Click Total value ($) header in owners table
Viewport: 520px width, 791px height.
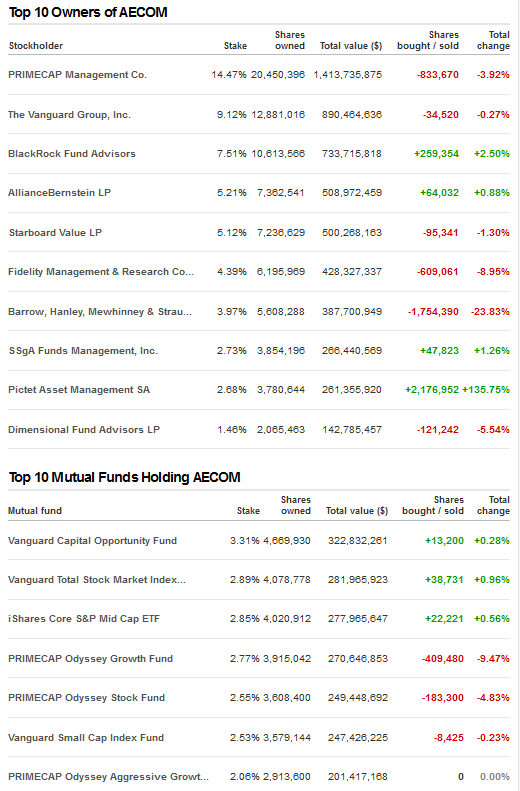click(351, 46)
